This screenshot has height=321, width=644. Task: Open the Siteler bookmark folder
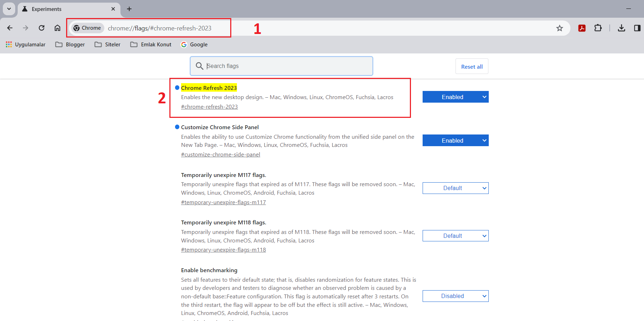108,45
